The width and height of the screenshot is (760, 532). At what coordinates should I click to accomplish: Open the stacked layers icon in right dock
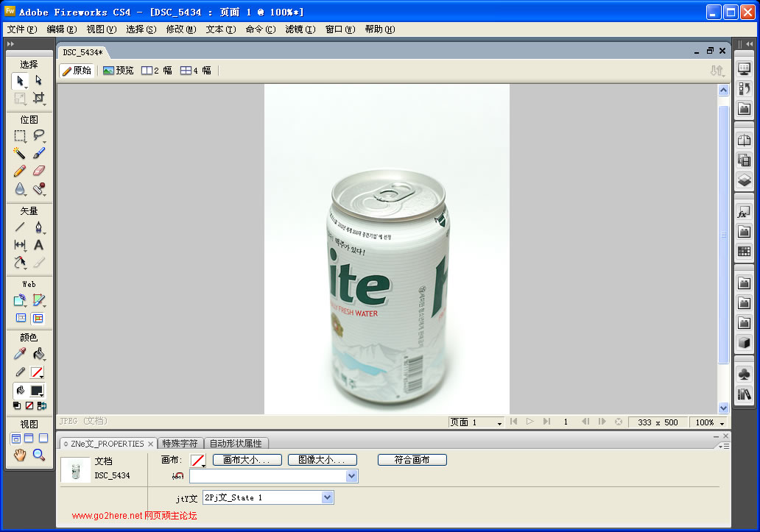[744, 180]
